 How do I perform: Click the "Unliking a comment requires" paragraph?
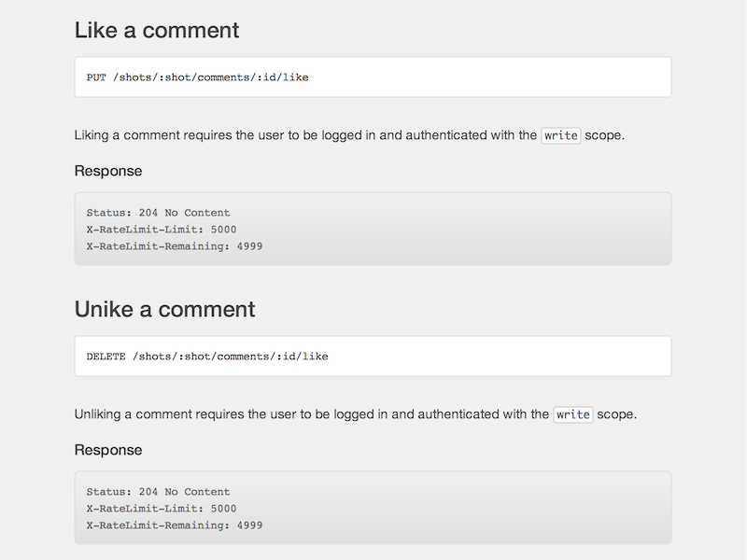(312, 414)
